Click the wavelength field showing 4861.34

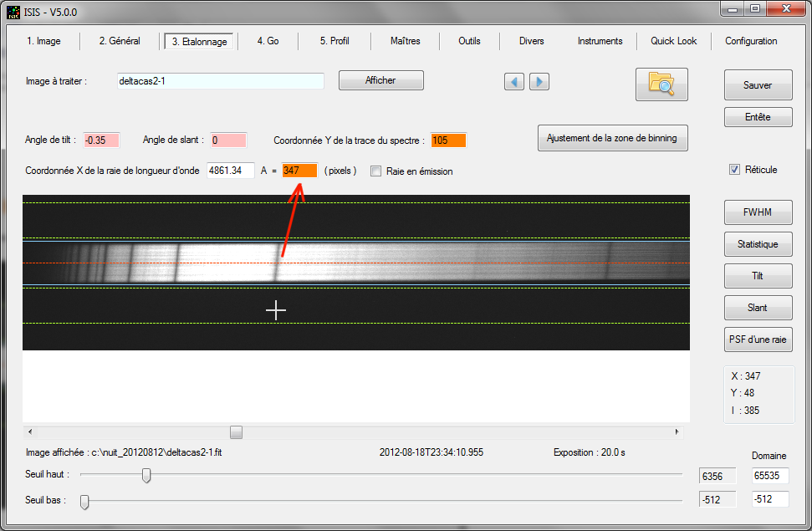click(x=231, y=171)
